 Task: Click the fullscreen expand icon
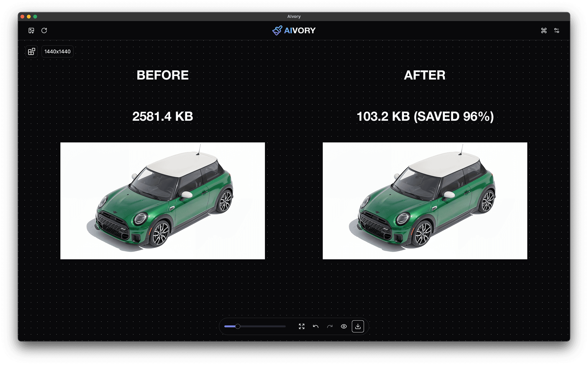click(x=301, y=326)
